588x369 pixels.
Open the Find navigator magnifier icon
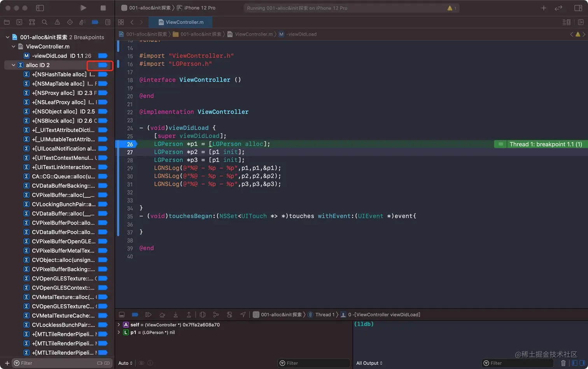tap(45, 22)
